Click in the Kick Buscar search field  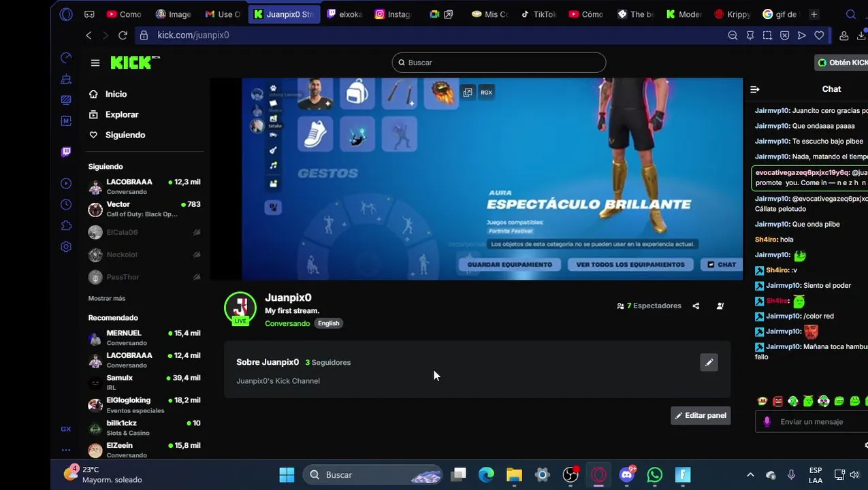coord(499,63)
